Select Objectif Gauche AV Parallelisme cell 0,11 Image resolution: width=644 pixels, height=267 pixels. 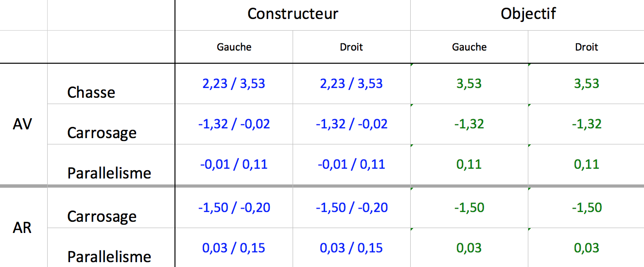pyautogui.click(x=469, y=164)
